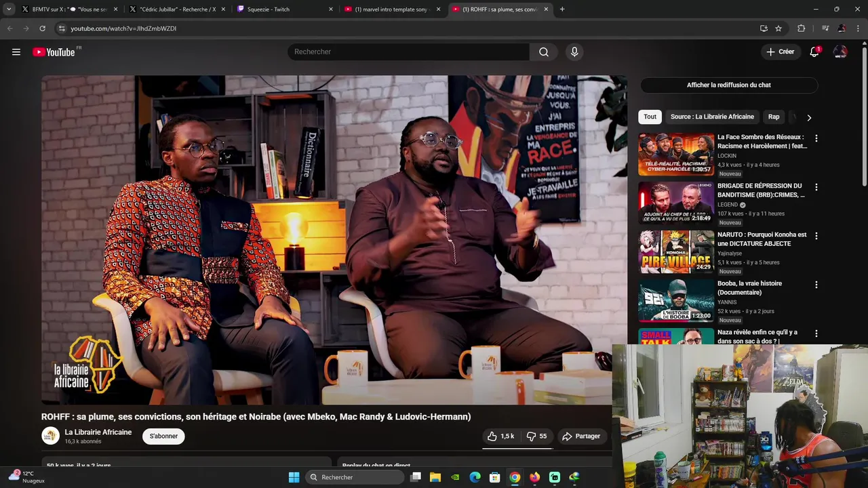Open Firefox from taskbar
The width and height of the screenshot is (868, 488).
pos(535,477)
